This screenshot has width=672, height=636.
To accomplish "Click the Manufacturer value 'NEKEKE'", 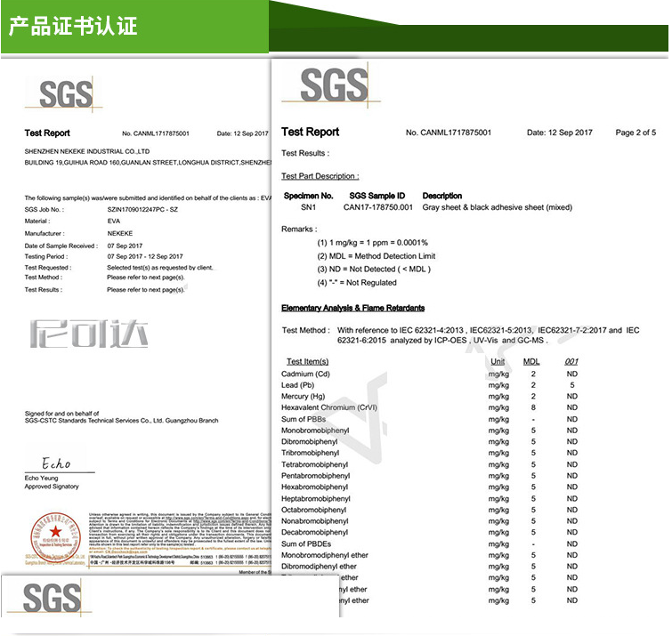I will pos(120,233).
